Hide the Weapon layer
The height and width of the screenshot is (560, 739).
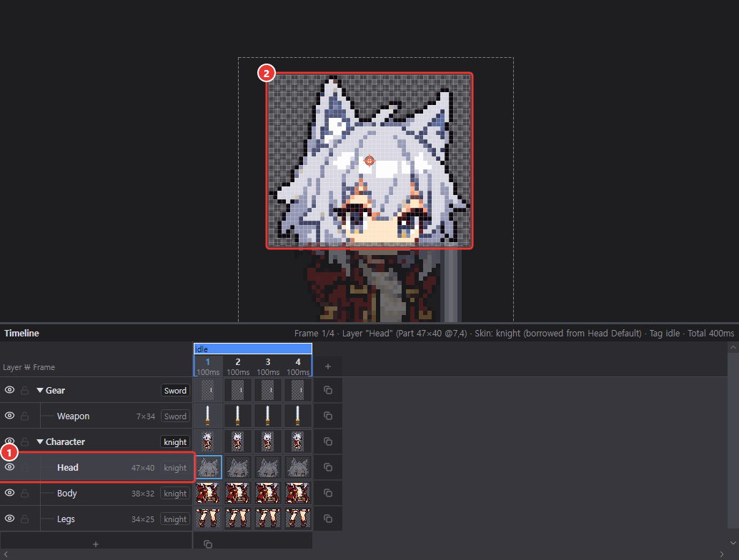click(x=9, y=416)
